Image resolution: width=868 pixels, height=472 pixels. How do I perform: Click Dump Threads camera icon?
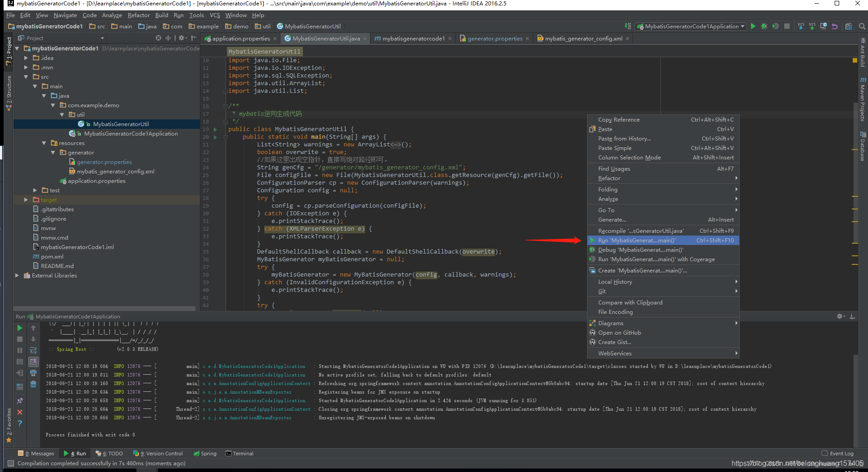coord(20,362)
